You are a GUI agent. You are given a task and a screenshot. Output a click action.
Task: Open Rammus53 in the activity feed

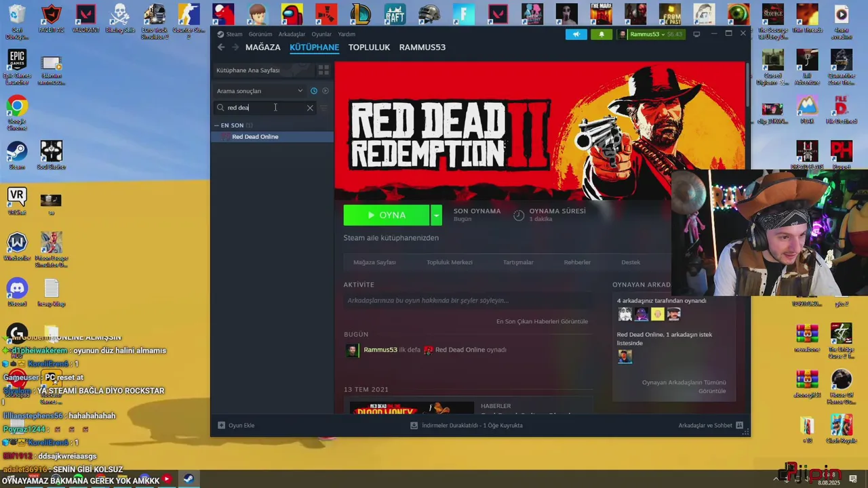380,350
